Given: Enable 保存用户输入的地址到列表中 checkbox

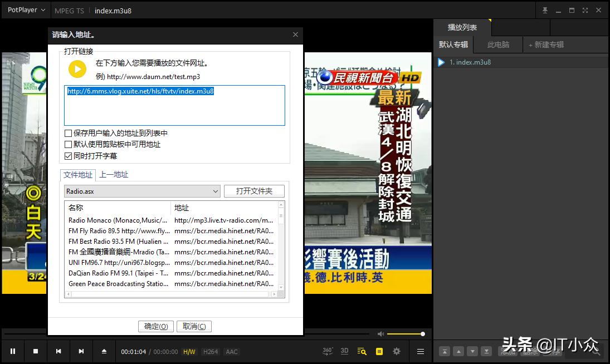Looking at the screenshot, I should point(69,134).
